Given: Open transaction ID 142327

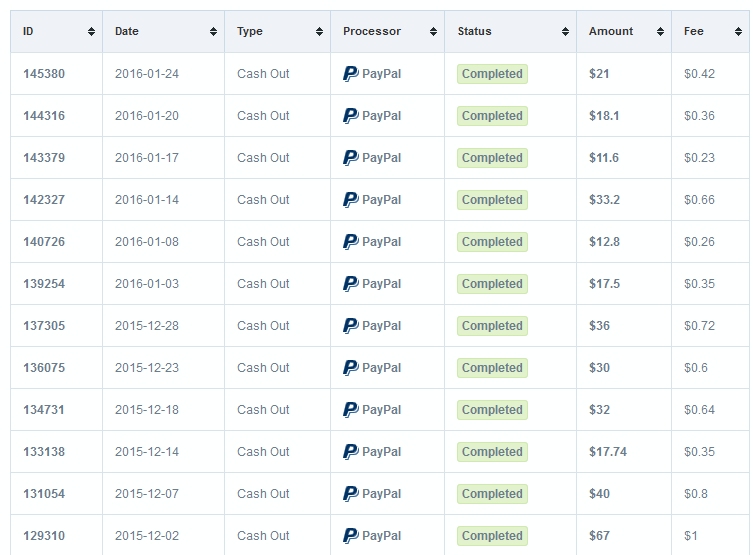Looking at the screenshot, I should [x=44, y=200].
